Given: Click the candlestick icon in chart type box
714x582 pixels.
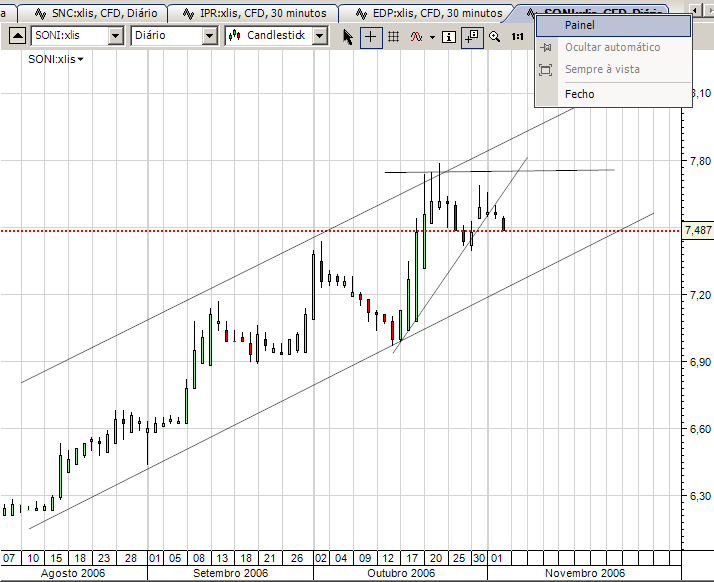Looking at the screenshot, I should [x=234, y=35].
